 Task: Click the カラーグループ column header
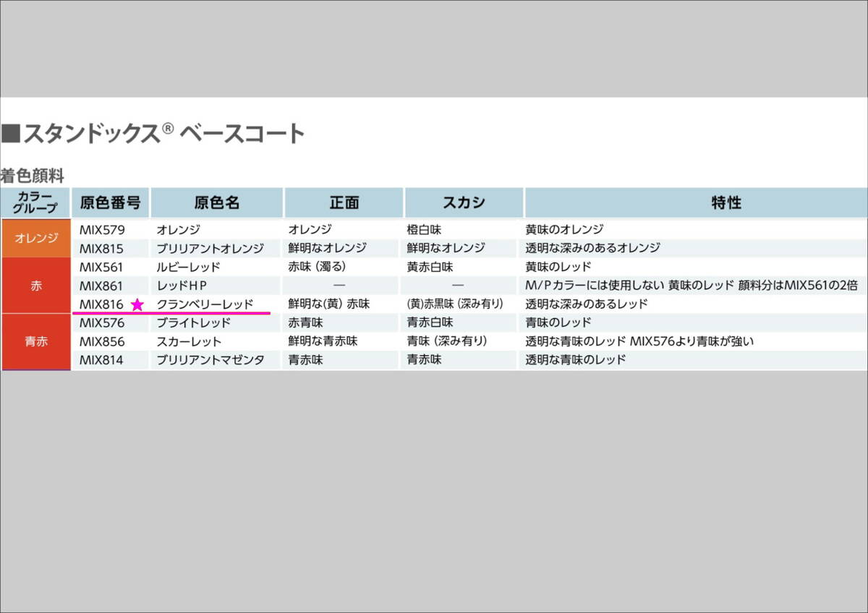(35, 202)
